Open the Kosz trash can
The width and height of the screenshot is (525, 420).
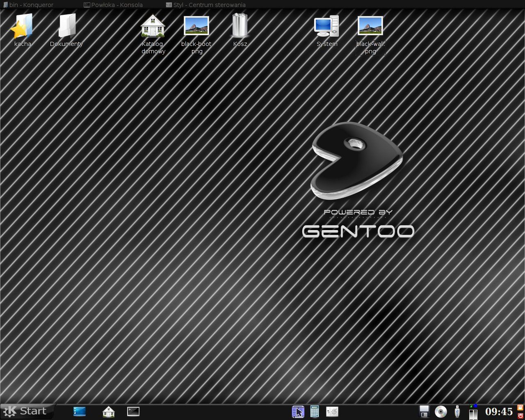point(240,30)
